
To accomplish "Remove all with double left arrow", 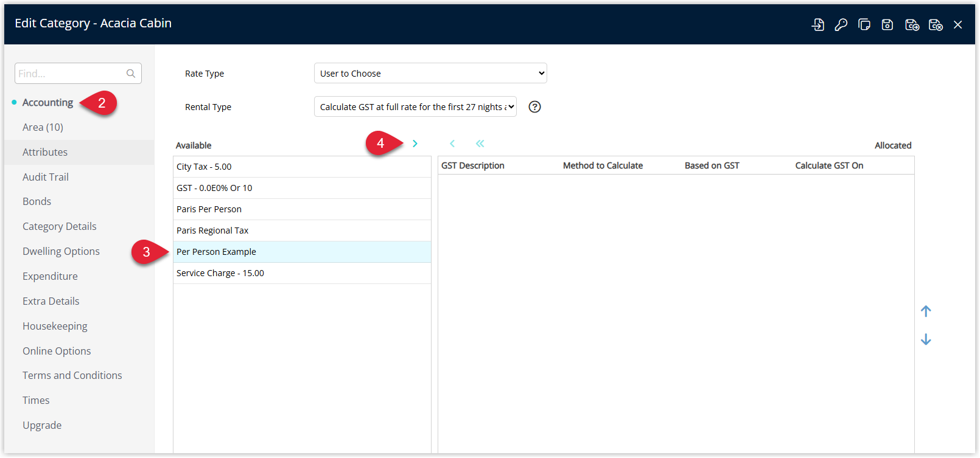I will coord(480,144).
